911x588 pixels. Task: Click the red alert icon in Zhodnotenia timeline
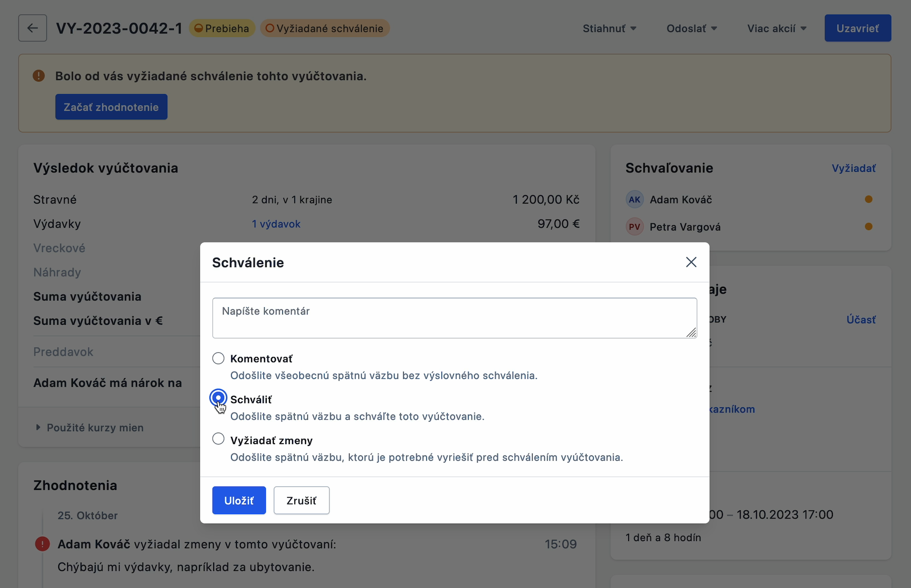point(42,543)
